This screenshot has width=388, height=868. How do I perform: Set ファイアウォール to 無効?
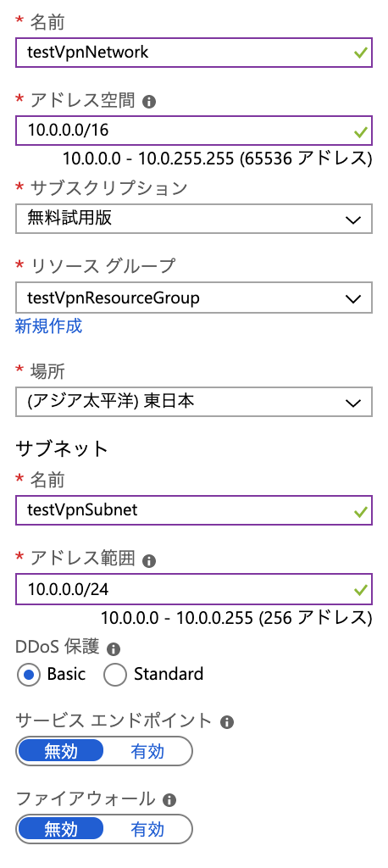point(61,829)
